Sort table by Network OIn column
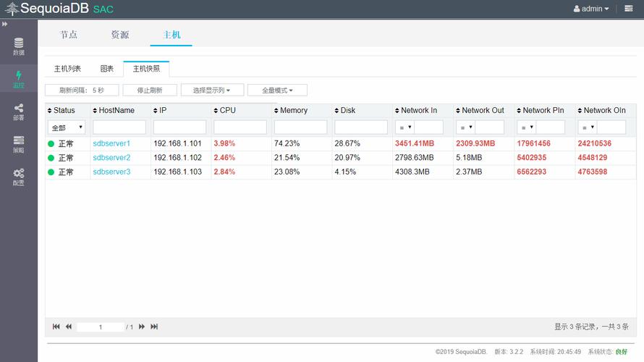 (x=602, y=111)
